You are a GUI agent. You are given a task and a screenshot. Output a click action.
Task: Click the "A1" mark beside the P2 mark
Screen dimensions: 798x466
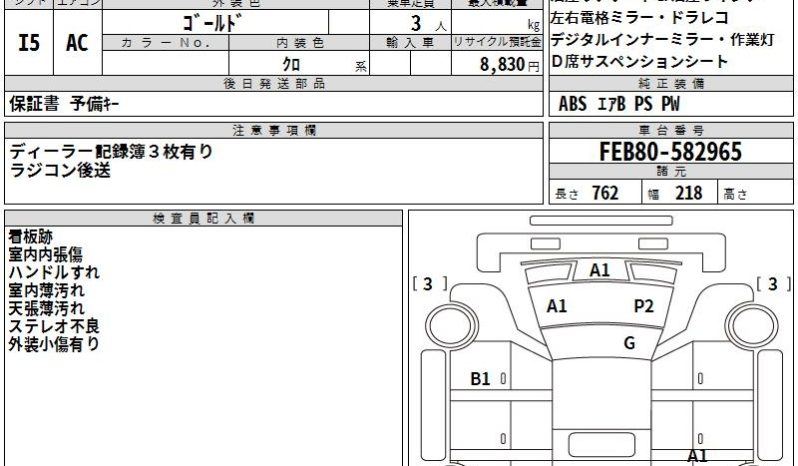tap(556, 306)
